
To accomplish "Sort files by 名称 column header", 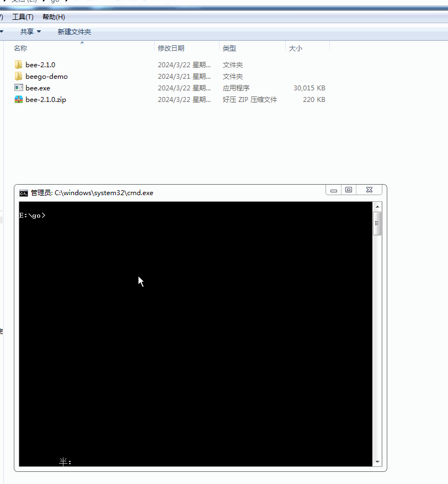I will coord(20,48).
